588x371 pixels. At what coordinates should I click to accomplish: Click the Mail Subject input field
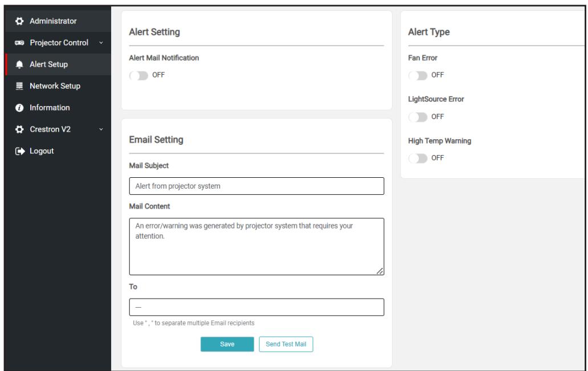pyautogui.click(x=256, y=186)
